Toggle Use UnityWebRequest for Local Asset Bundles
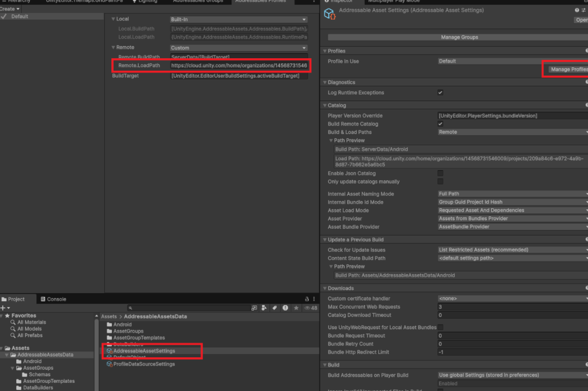The height and width of the screenshot is (391, 588). pyautogui.click(x=440, y=327)
